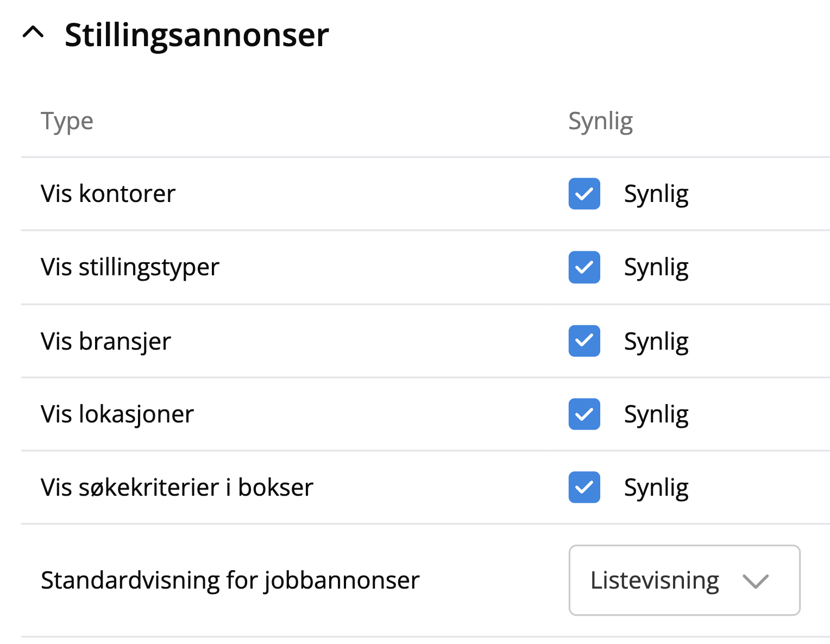
Task: Uncheck the Vis kontorer checkbox
Action: click(x=584, y=194)
